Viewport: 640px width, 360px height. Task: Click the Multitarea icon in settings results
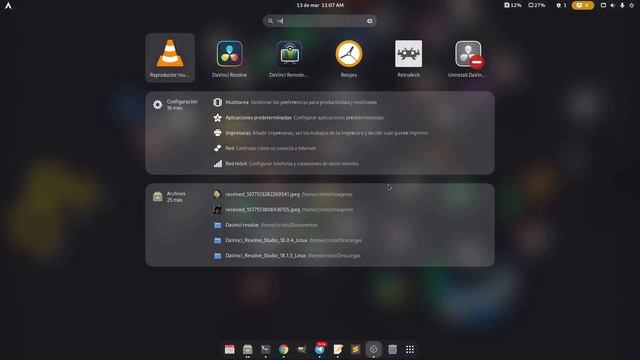pos(218,102)
